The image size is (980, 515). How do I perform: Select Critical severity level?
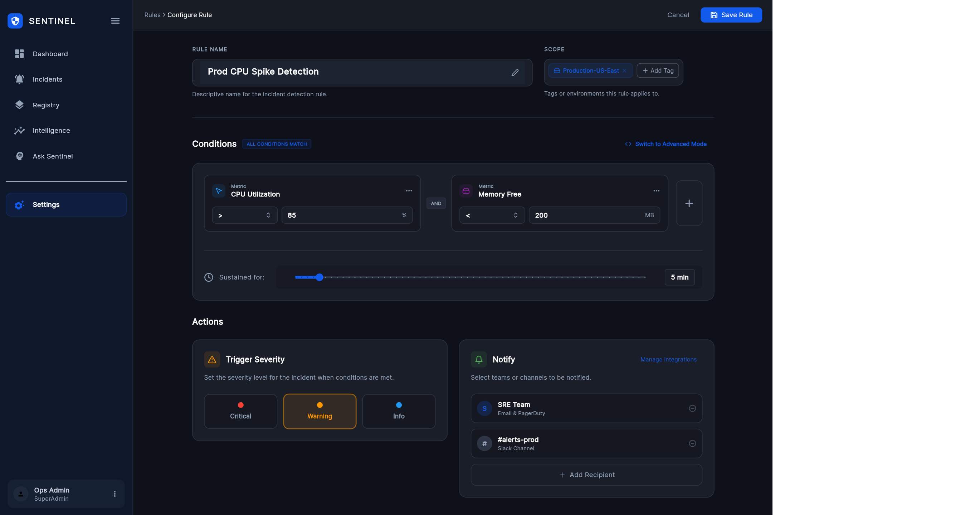(x=240, y=411)
